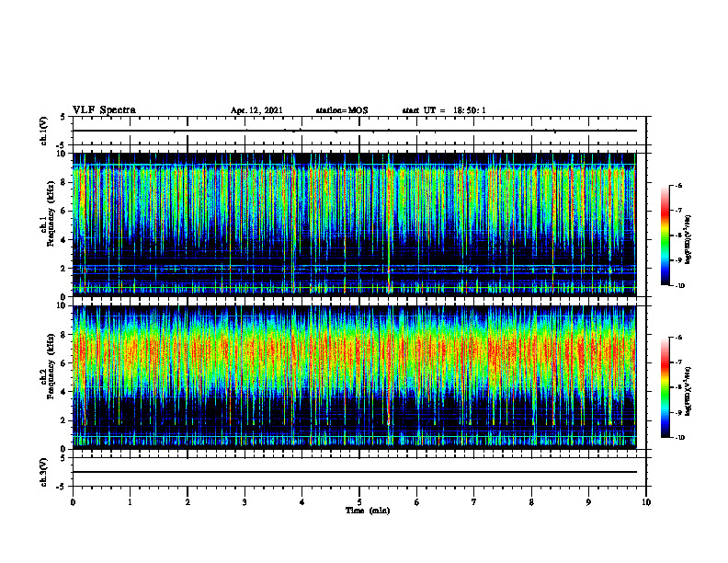
Task: Click the ch.3(V) waveform trace panel
Action: pyautogui.click(x=359, y=472)
